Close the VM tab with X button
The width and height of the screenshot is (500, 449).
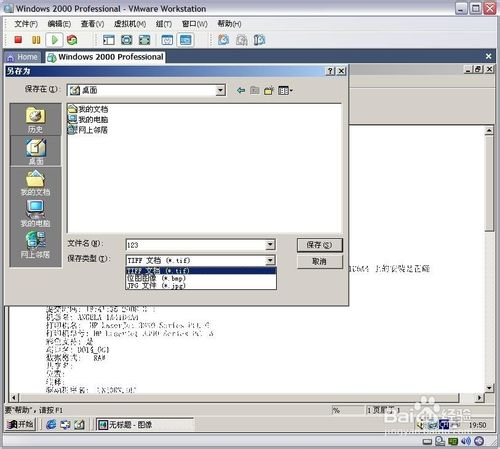[x=488, y=56]
